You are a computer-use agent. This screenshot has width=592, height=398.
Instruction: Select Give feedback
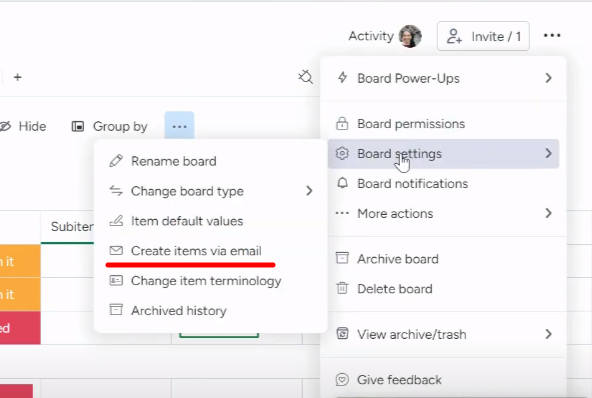[443, 379]
